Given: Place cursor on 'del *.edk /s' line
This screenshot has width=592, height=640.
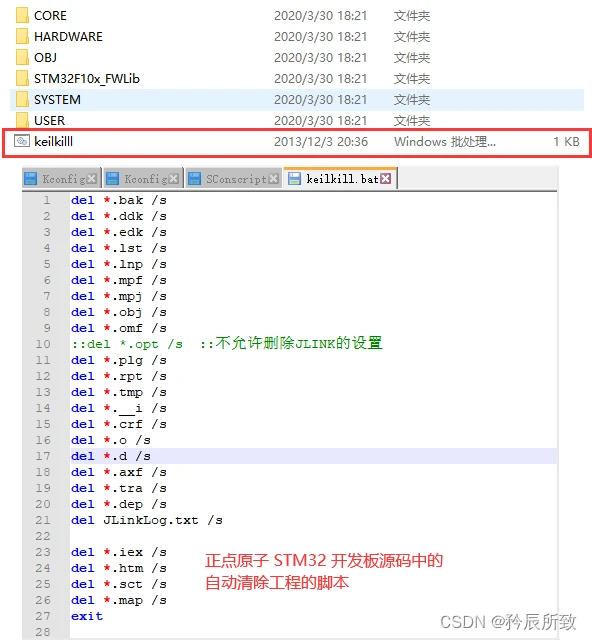Looking at the screenshot, I should click(x=119, y=232).
